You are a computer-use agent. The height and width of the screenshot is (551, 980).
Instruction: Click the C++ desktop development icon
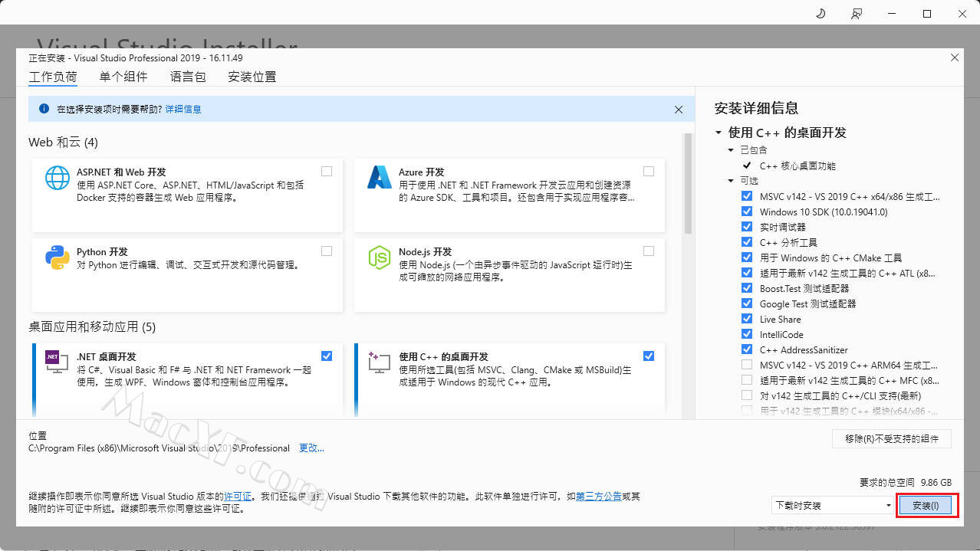(380, 362)
